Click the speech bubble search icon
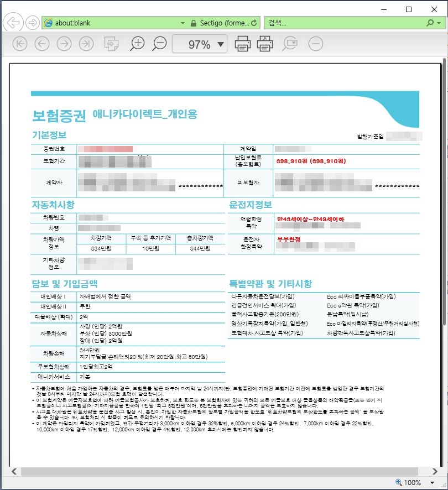Viewport: 448px width, 490px height. click(x=290, y=44)
